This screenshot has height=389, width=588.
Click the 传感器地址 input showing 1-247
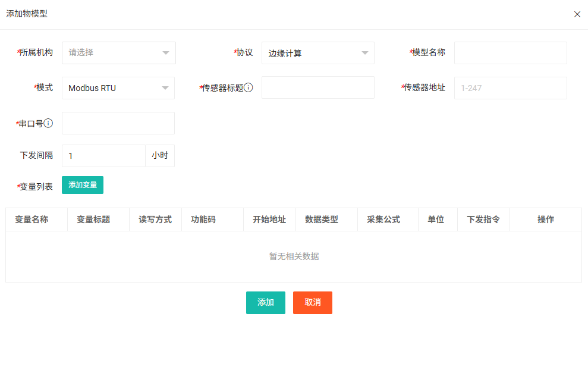pyautogui.click(x=510, y=87)
